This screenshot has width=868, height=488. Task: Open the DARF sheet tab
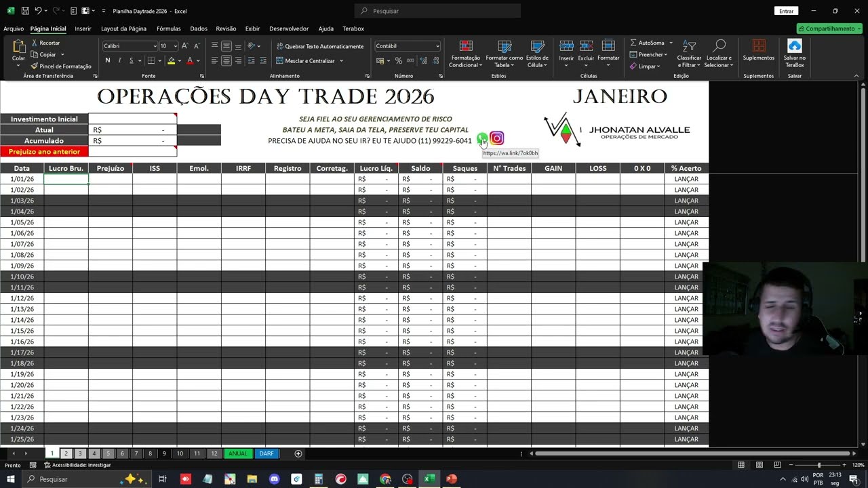267,453
